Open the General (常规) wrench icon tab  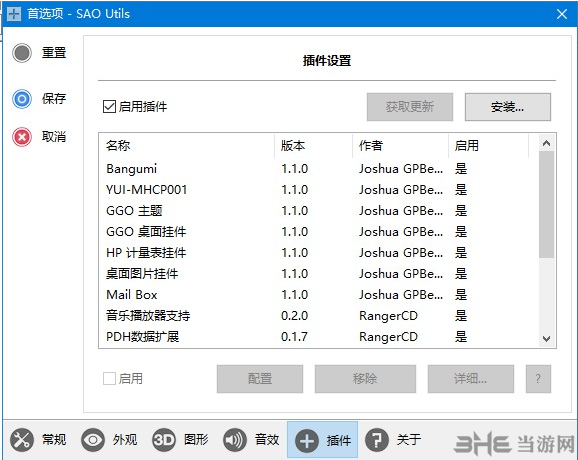click(22, 439)
